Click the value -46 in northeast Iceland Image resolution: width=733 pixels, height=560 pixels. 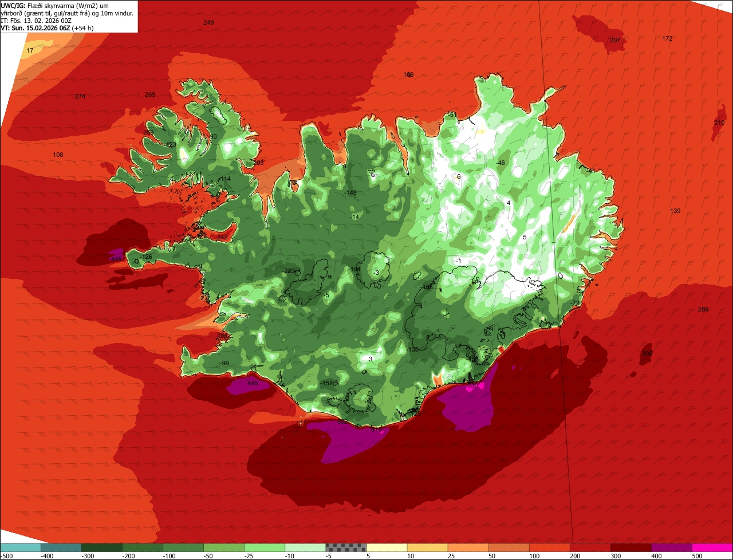[500, 163]
